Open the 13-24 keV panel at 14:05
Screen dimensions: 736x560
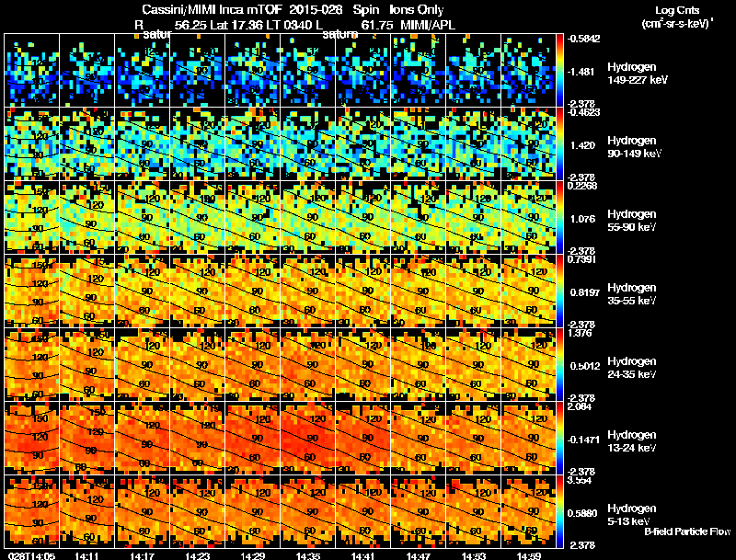tap(32, 438)
